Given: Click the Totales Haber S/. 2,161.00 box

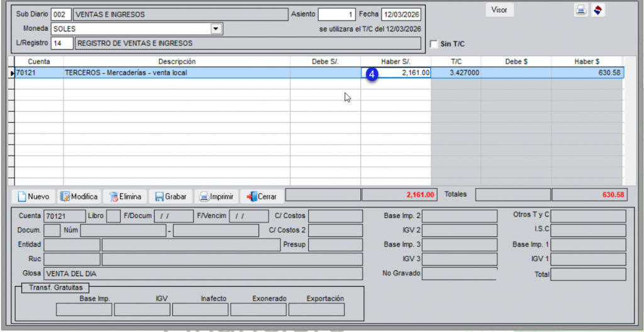Looking at the screenshot, I should tap(399, 195).
